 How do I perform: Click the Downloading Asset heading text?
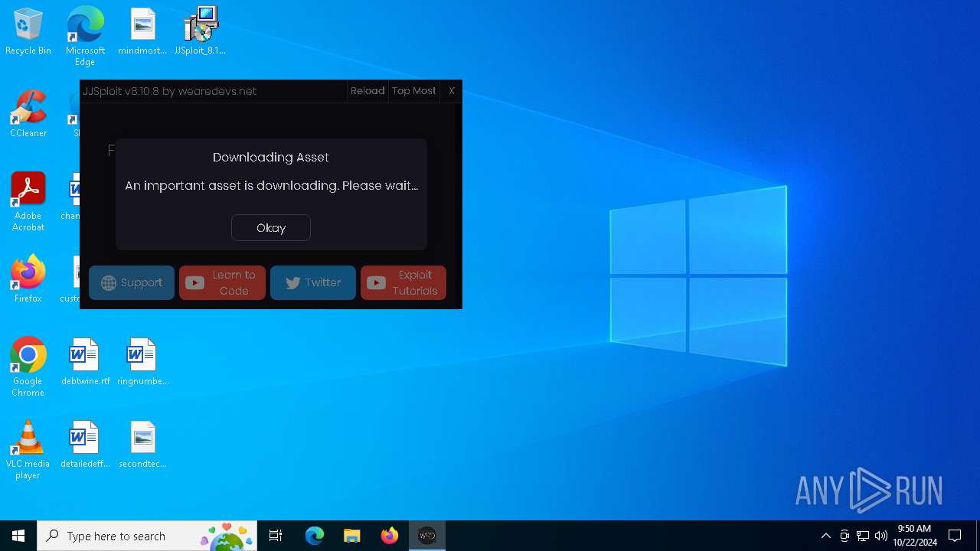(271, 157)
